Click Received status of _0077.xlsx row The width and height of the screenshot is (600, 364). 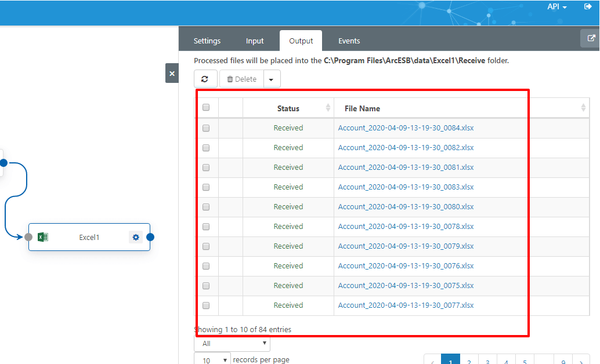(288, 305)
